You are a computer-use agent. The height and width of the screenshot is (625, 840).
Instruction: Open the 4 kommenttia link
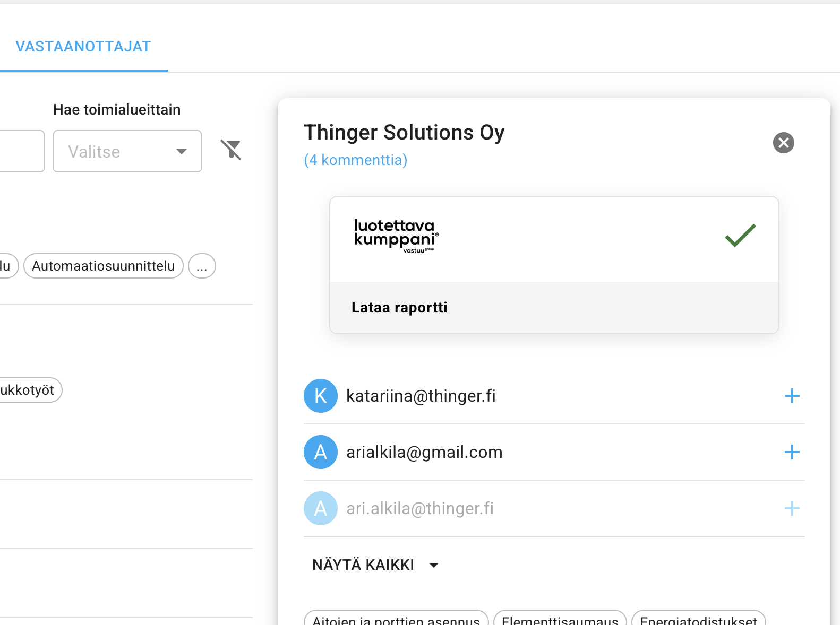[356, 160]
